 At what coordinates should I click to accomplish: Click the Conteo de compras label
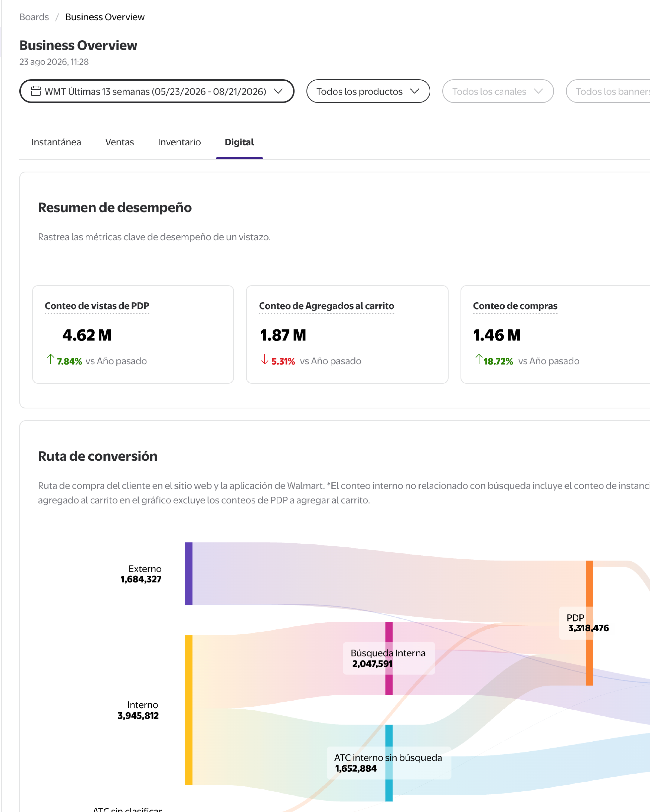pyautogui.click(x=515, y=306)
